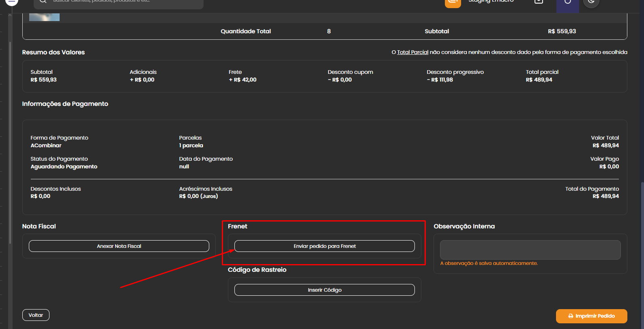Click the magnifier search icon
The width and height of the screenshot is (644, 329).
click(x=43, y=2)
